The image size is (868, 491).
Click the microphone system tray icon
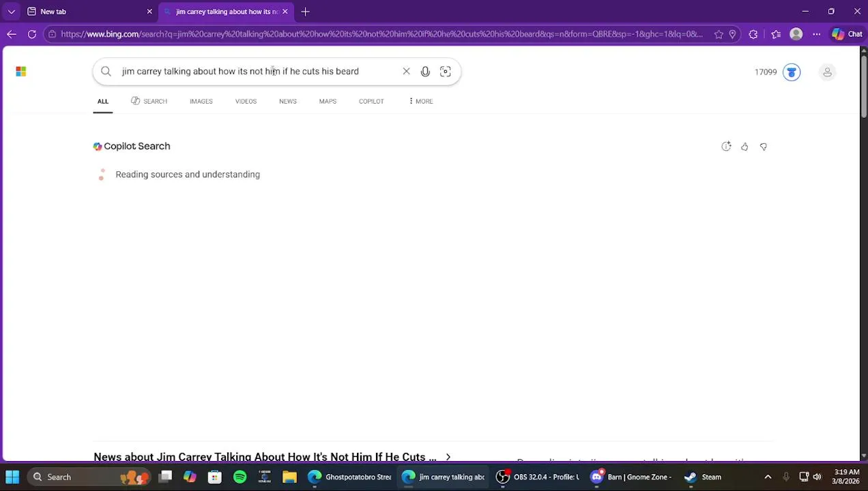786,477
